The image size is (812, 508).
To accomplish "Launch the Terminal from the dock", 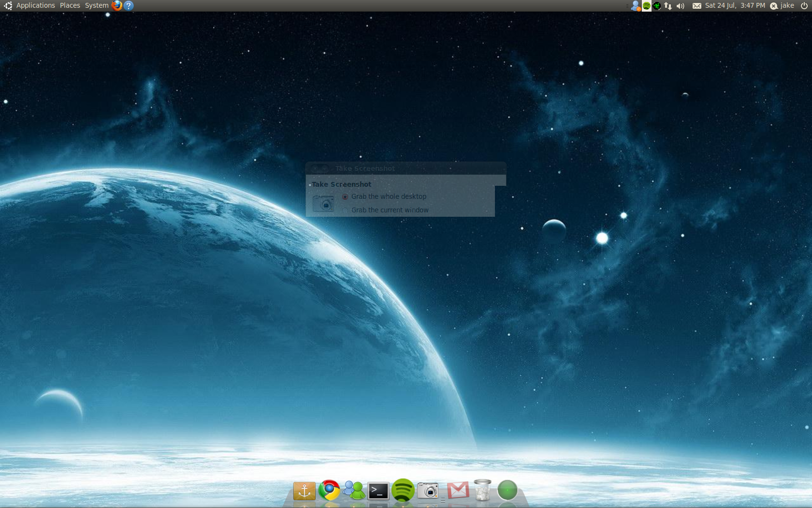I will point(378,491).
